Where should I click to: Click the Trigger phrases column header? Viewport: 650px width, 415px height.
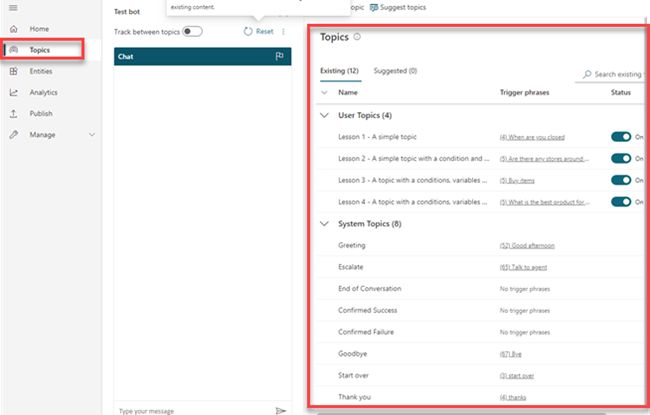[524, 92]
